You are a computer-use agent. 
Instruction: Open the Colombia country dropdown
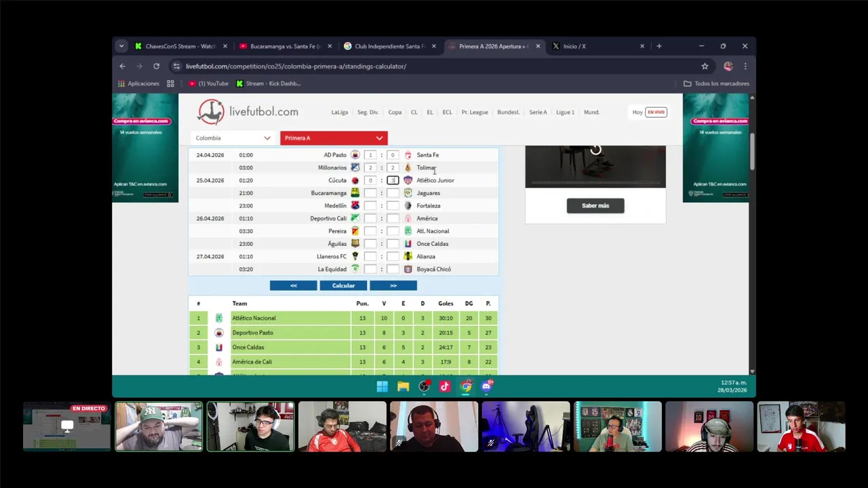tap(233, 138)
